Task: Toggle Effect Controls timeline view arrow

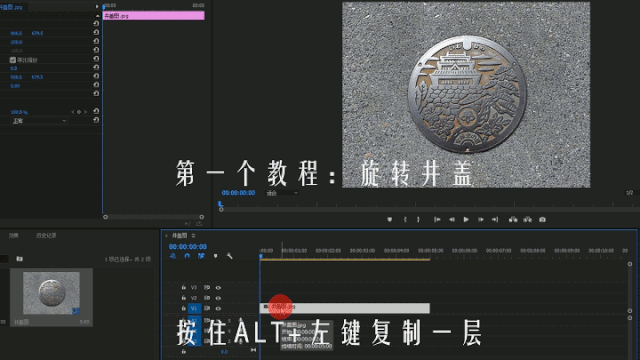Action: tap(97, 7)
